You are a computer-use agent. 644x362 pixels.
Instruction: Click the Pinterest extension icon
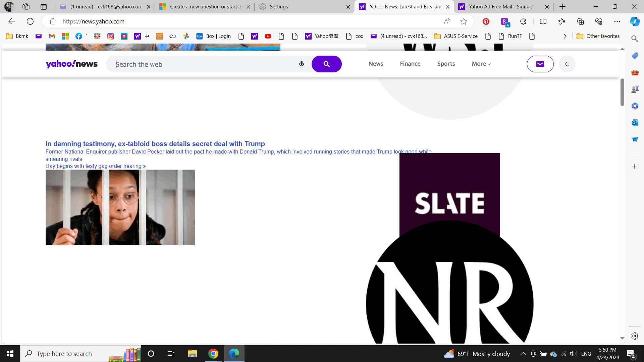coord(486,21)
